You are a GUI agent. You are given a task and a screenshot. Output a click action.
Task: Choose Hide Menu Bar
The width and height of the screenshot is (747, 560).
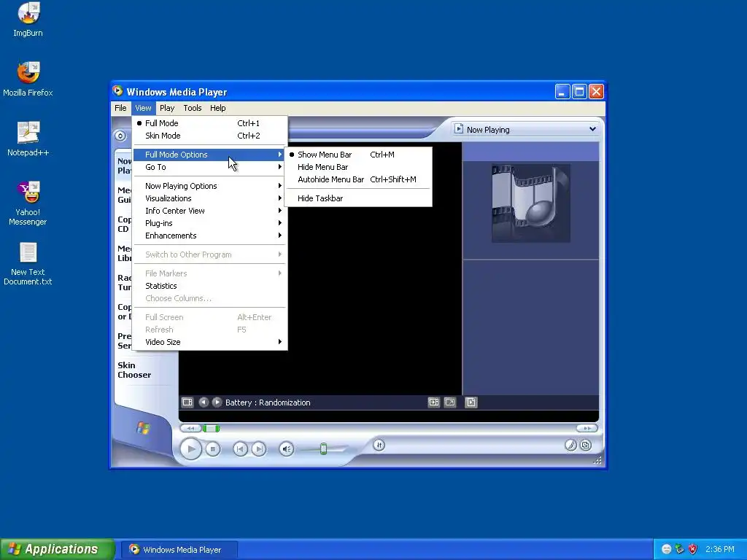pos(357,167)
